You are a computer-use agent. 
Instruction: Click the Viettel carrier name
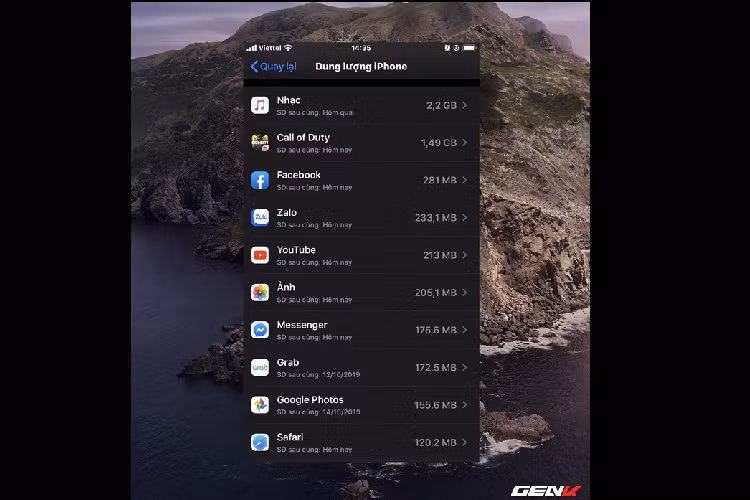coord(270,48)
